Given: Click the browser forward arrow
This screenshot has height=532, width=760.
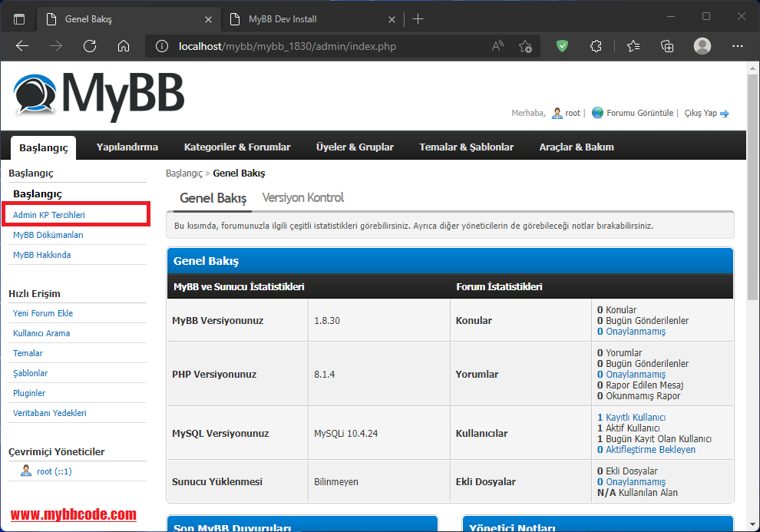Looking at the screenshot, I should click(x=56, y=46).
